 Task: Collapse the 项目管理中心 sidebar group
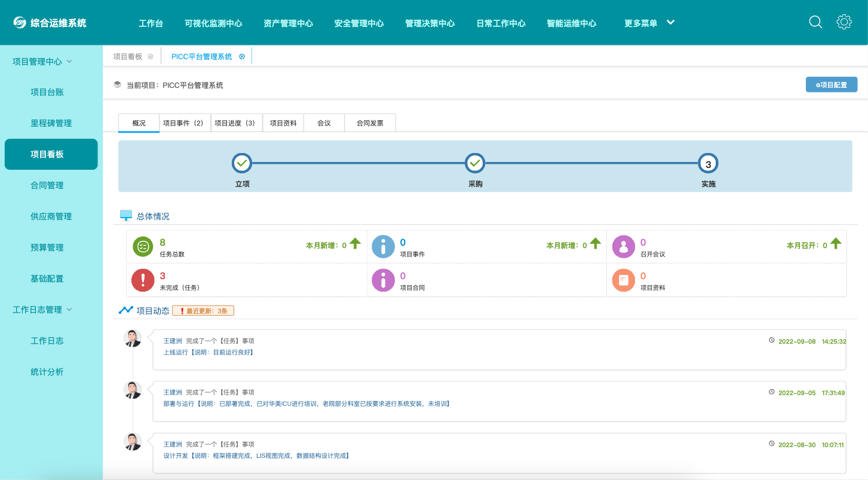point(42,62)
